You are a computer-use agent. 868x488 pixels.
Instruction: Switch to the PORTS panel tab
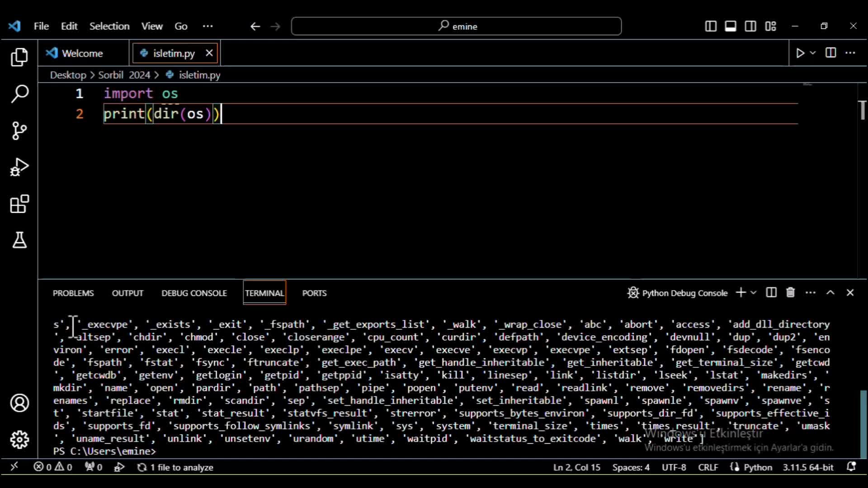coord(314,293)
